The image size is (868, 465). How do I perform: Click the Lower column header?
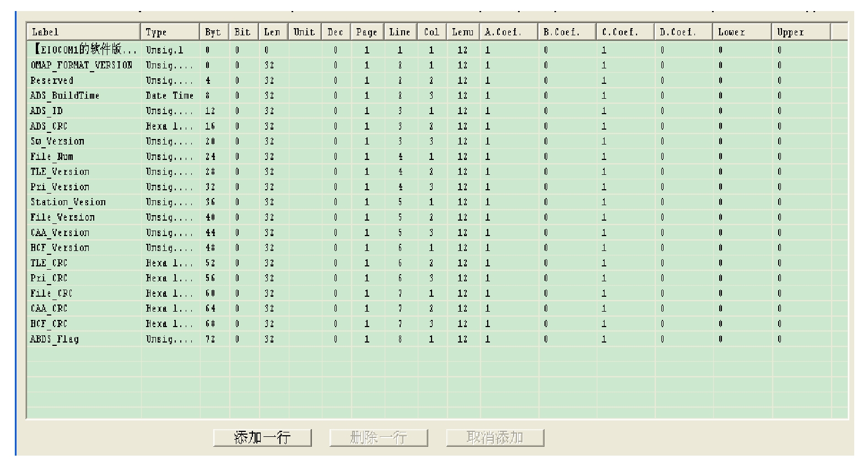pyautogui.click(x=741, y=32)
